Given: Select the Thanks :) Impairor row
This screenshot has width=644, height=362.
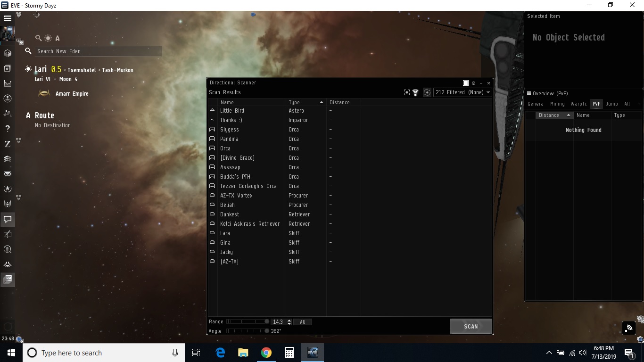Looking at the screenshot, I should coord(350,120).
